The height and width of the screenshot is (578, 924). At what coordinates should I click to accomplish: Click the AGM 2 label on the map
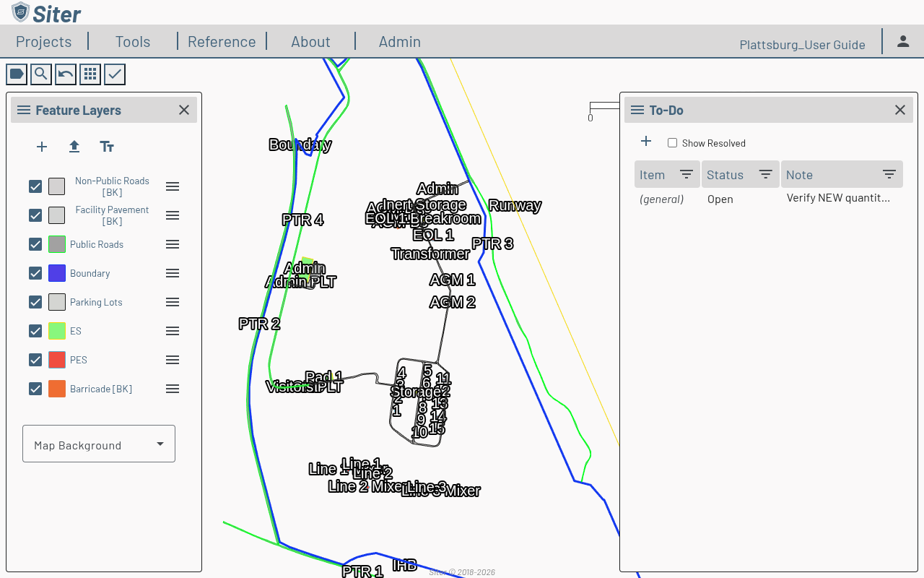pos(452,302)
